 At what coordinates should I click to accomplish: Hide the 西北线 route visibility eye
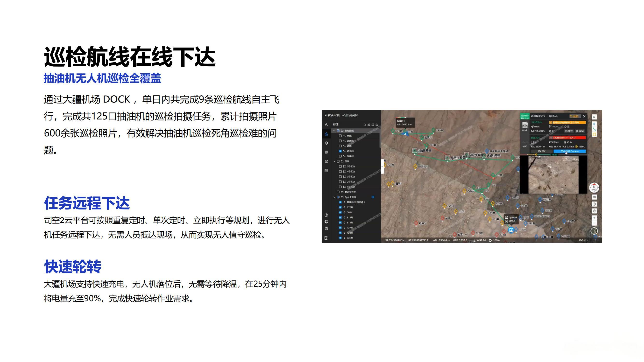pyautogui.click(x=340, y=151)
